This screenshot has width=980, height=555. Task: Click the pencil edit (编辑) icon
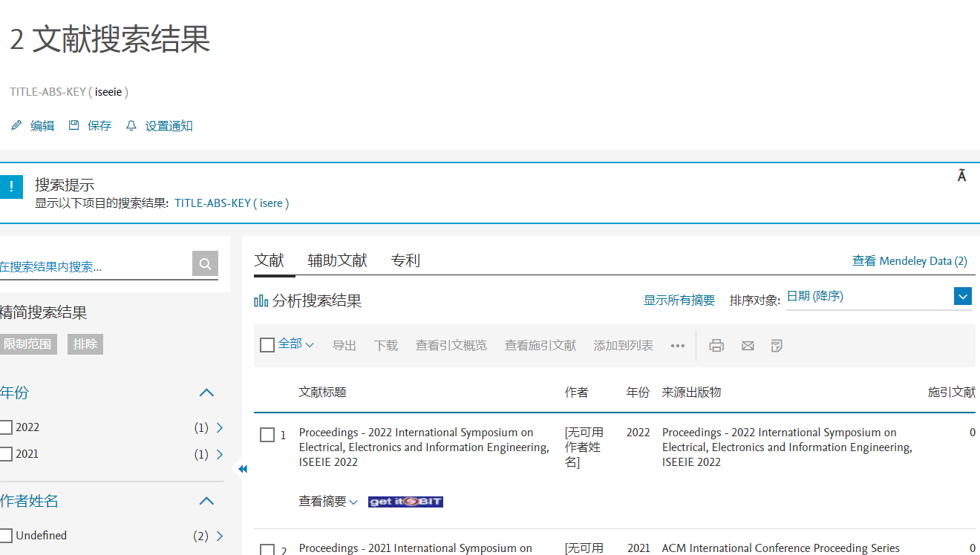pyautogui.click(x=16, y=126)
